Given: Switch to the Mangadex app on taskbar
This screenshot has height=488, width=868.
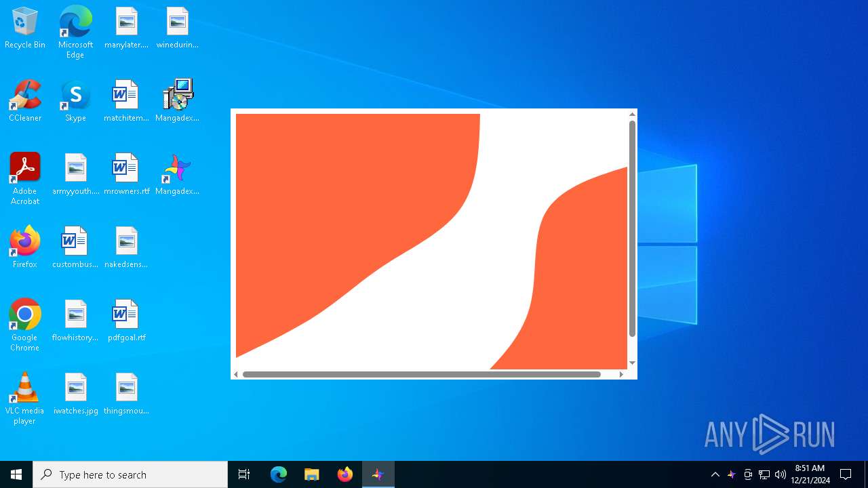Looking at the screenshot, I should coord(378,474).
